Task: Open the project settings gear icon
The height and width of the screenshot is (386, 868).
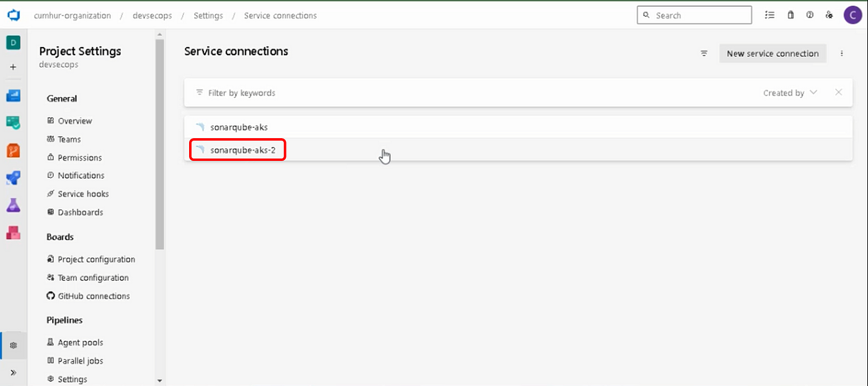Action: pyautogui.click(x=14, y=346)
